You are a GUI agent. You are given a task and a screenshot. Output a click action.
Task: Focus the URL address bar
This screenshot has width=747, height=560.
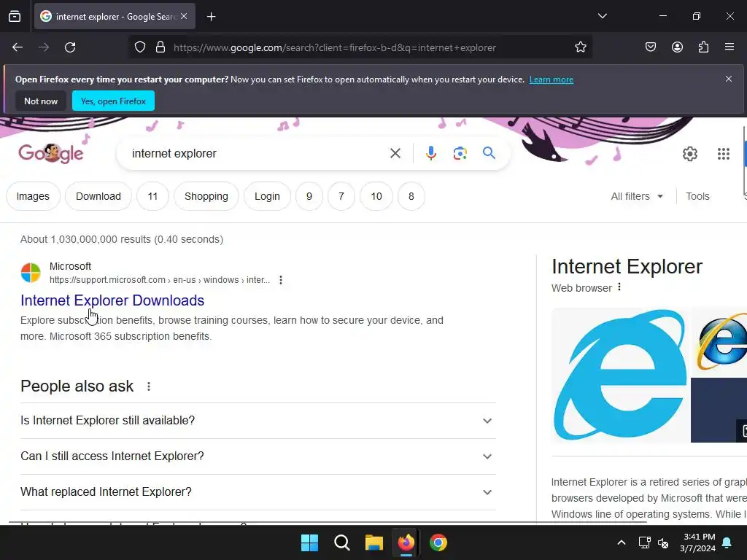coord(334,47)
